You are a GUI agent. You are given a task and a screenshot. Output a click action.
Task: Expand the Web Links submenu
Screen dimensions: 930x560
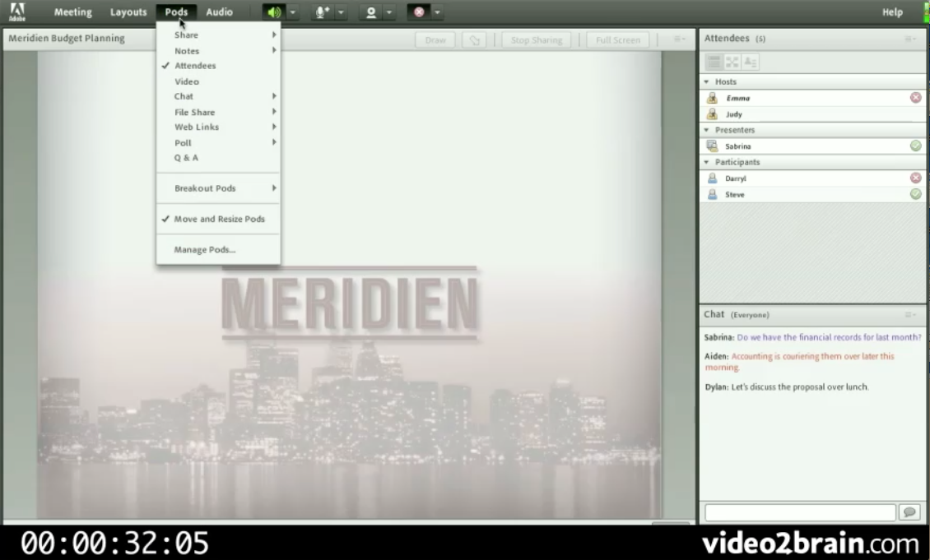tap(218, 127)
